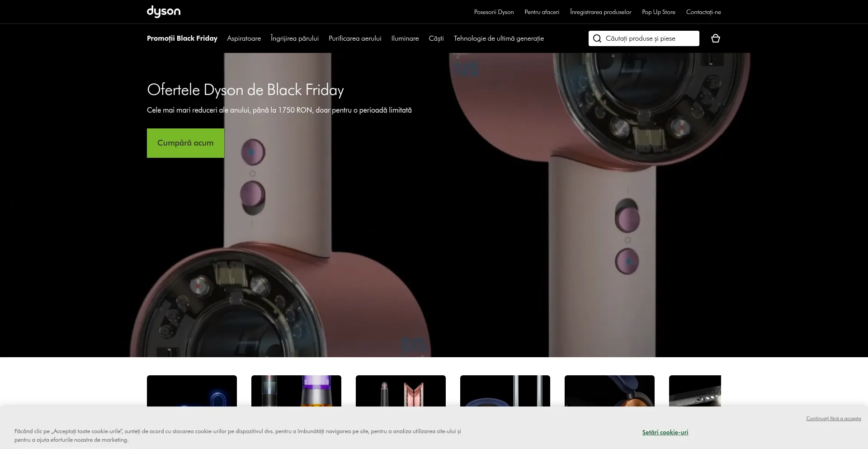Viewport: 868px width, 449px height.
Task: Open Tehnologie de ultimă generație
Action: pyautogui.click(x=498, y=38)
